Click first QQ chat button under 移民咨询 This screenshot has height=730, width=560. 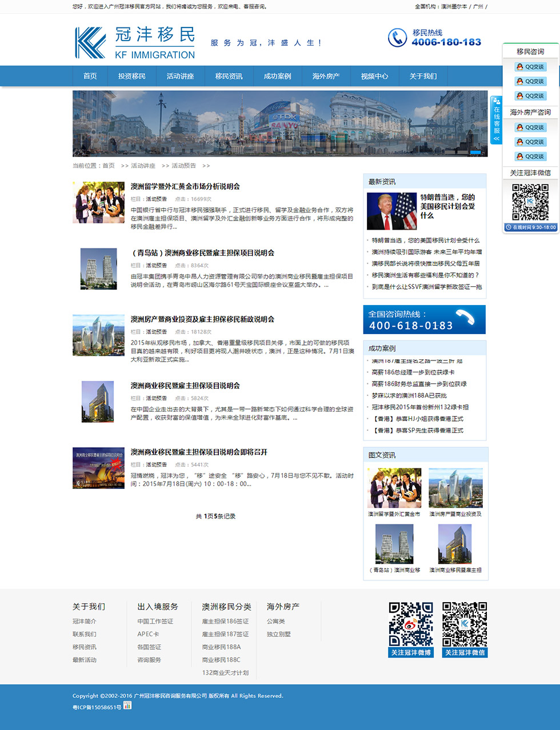click(x=530, y=67)
